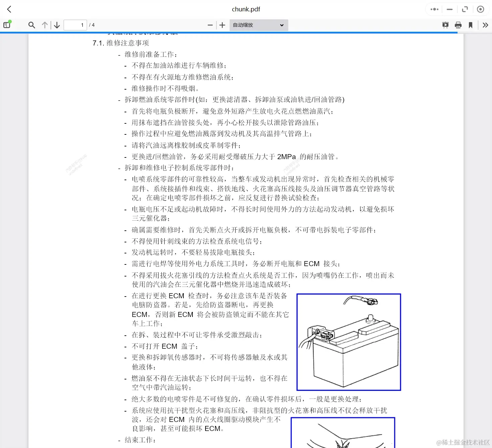Open the 自动缩放 zoom dropdown
Image resolution: width=492 pixels, height=448 pixels.
[x=258, y=25]
